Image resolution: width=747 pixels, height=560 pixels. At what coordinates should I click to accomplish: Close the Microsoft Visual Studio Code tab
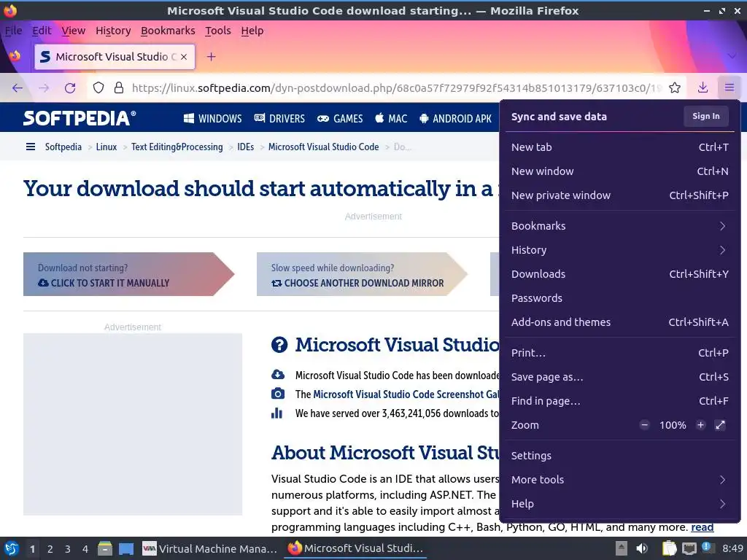tap(184, 57)
